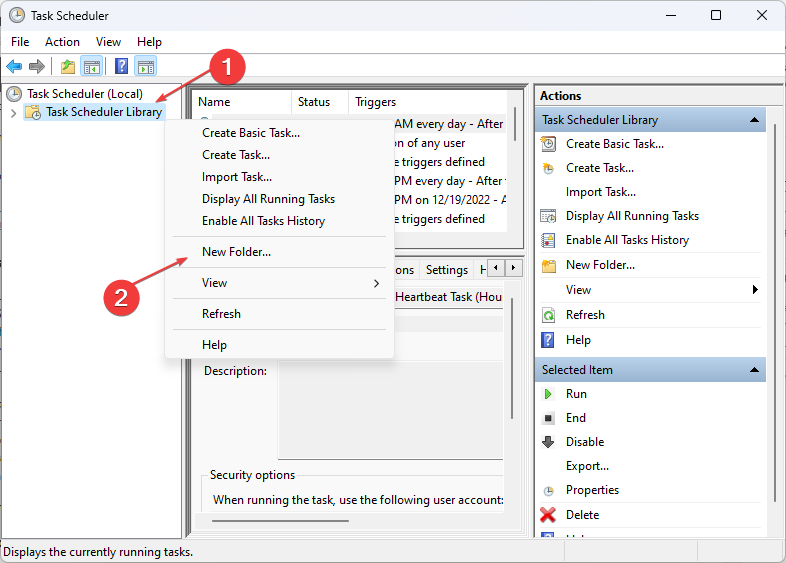Click the black End stop icon
Screen dimensions: 786x563
[x=548, y=418]
